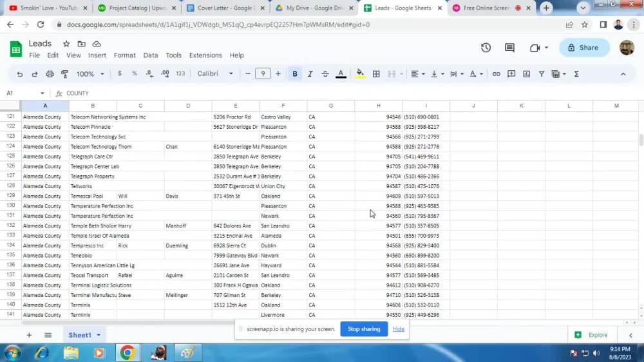
Task: Add a new sheet with plus button
Action: (29, 336)
